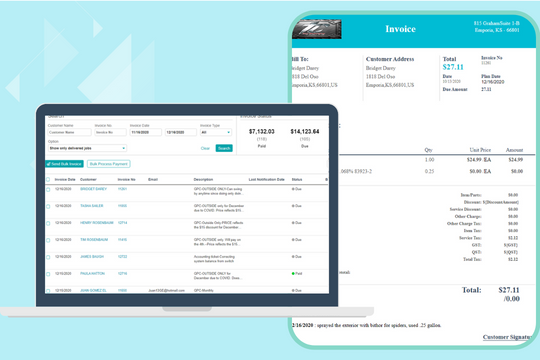Open the invoice number link in Tim Rosenbaum's row
This screenshot has width=540, height=360.
tap(122, 240)
